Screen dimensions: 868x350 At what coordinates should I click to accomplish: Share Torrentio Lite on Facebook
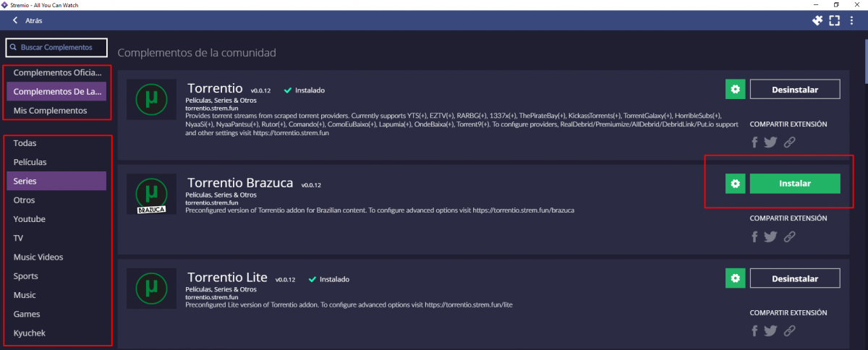point(755,331)
